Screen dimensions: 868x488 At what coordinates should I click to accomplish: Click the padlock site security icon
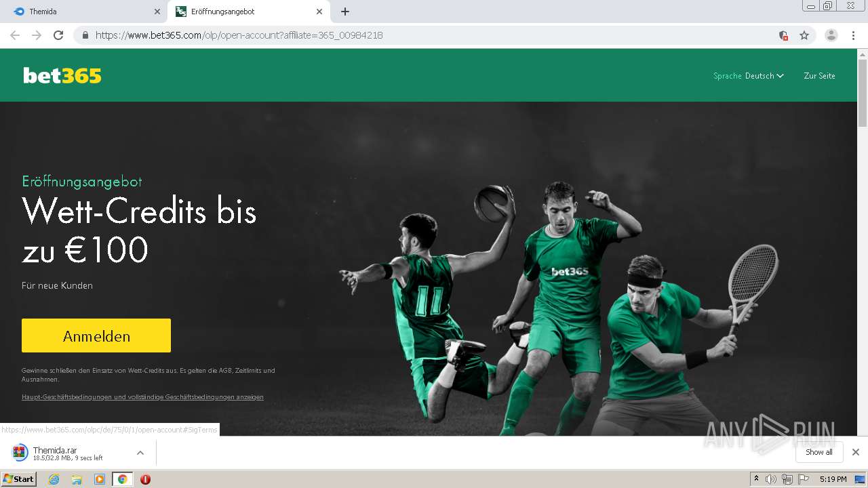click(x=85, y=35)
